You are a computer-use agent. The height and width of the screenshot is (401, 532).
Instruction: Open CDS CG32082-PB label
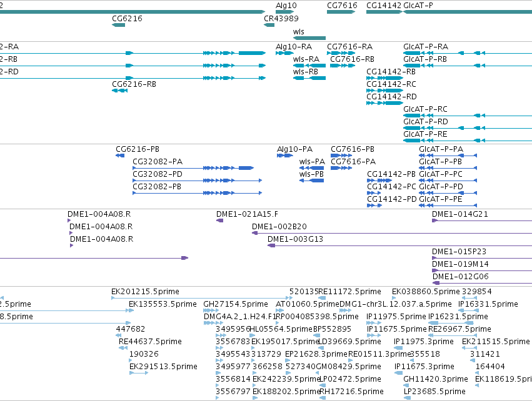click(x=157, y=187)
